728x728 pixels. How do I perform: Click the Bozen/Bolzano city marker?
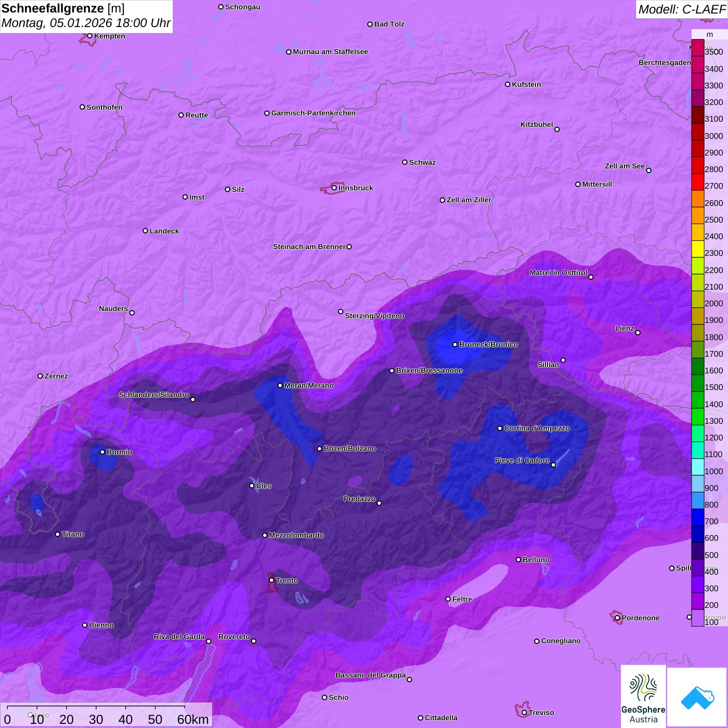pos(319,448)
